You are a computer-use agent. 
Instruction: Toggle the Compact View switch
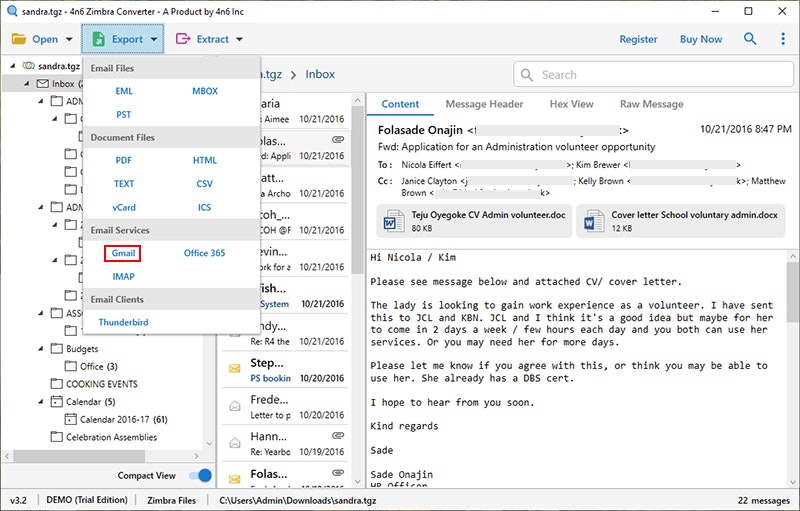pyautogui.click(x=200, y=475)
